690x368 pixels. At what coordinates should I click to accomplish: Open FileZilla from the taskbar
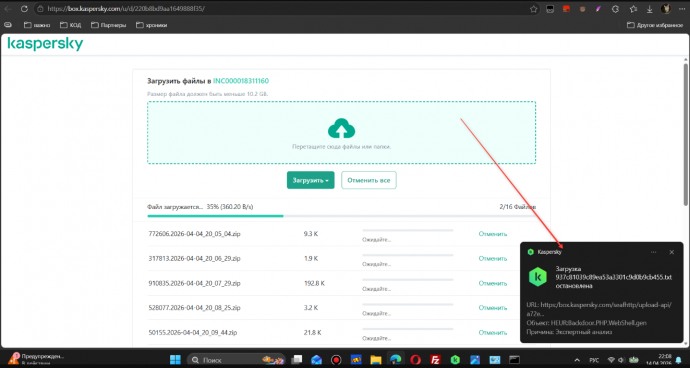coord(435,360)
